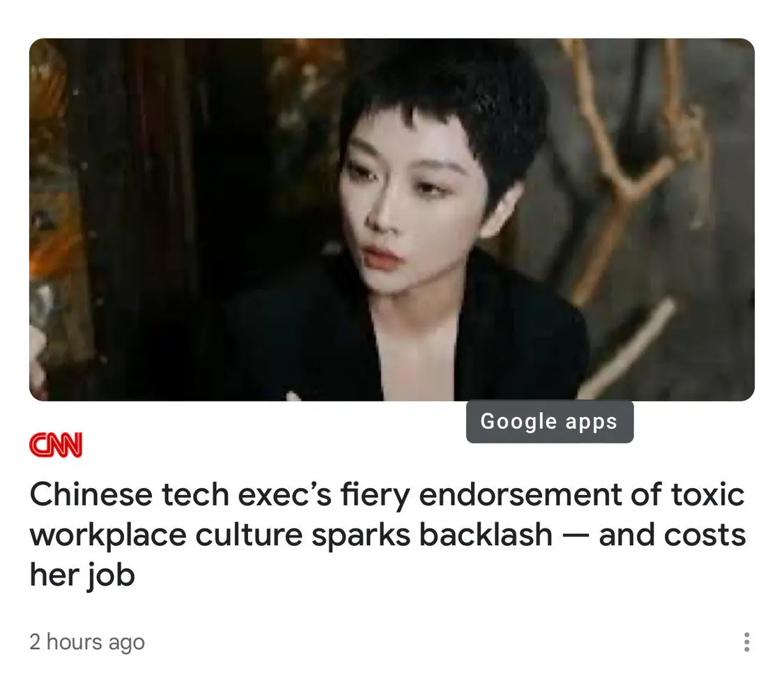Viewport: 784px width, 684px height.
Task: Click the 'Google apps' tooltip label
Action: click(x=550, y=421)
